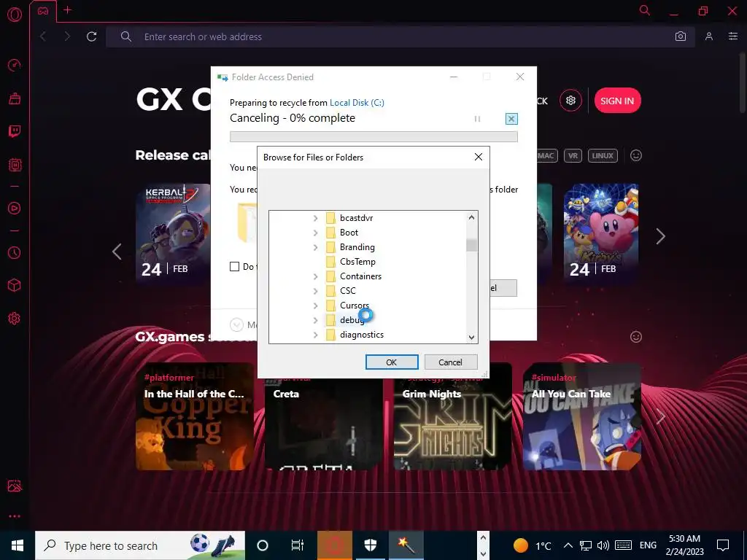The width and height of the screenshot is (747, 560).
Task: Expand the Boot folder node
Action: pyautogui.click(x=315, y=233)
